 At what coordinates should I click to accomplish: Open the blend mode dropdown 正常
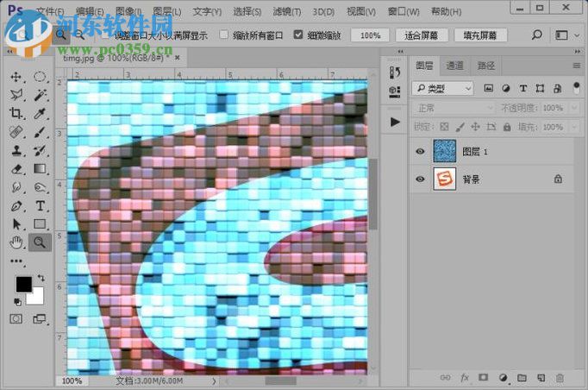[x=454, y=108]
